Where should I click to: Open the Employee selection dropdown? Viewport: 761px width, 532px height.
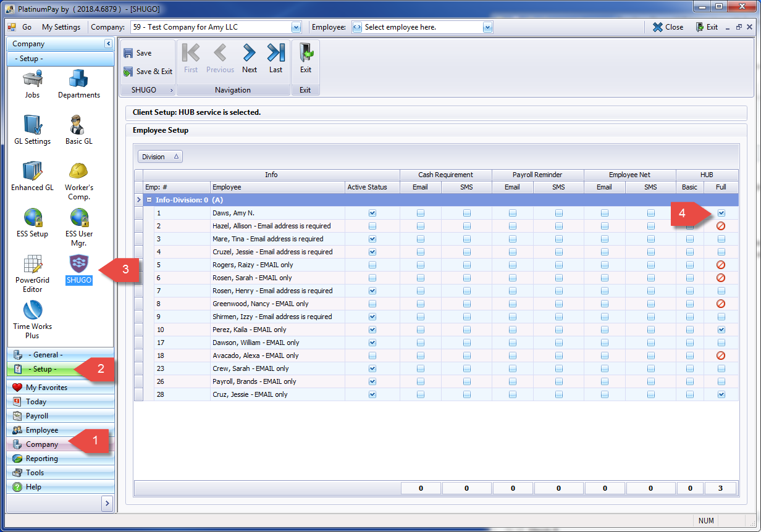click(x=488, y=27)
